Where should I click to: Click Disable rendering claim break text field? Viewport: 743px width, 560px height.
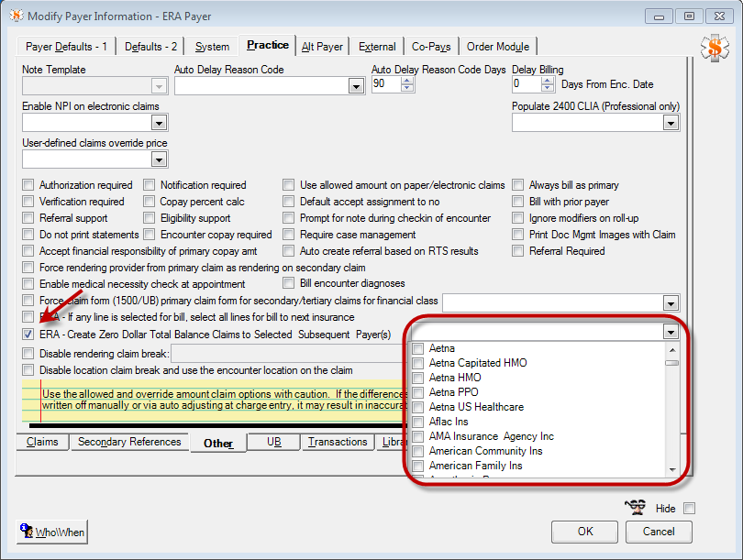(289, 354)
